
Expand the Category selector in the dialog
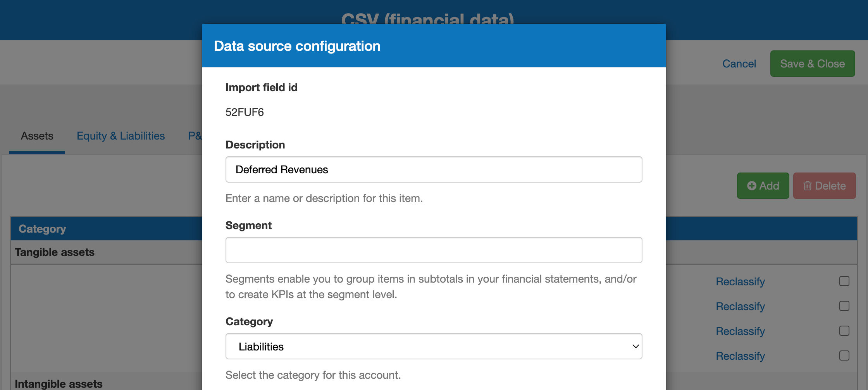[x=434, y=346]
